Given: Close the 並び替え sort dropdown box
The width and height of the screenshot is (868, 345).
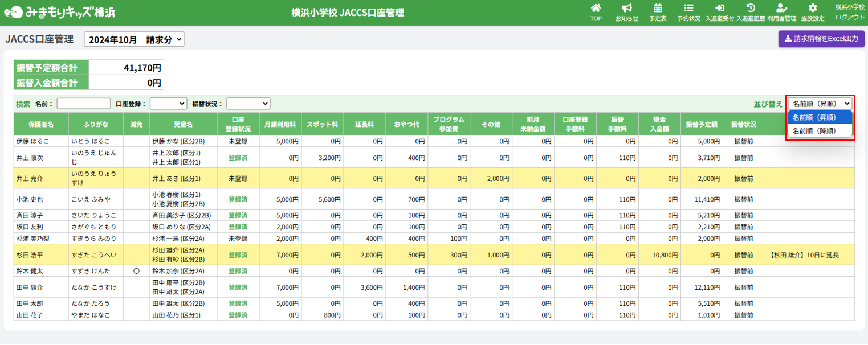Looking at the screenshot, I should pyautogui.click(x=820, y=104).
